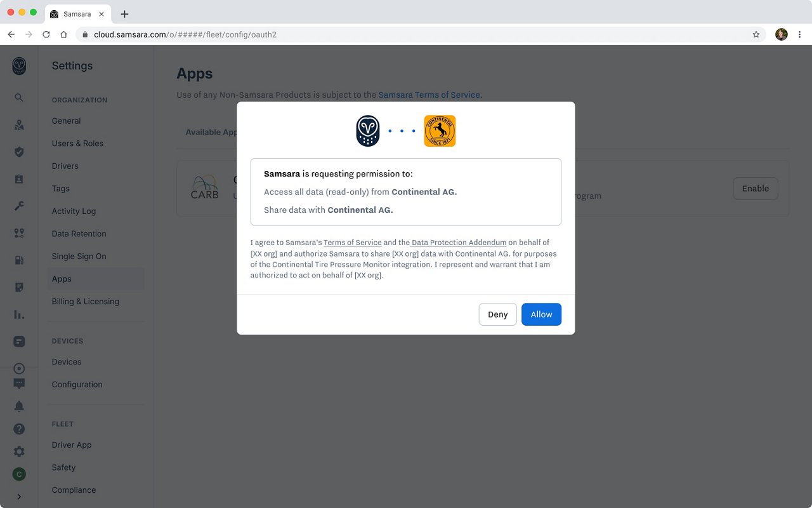The image size is (812, 508).
Task: Click the browser forward arrow
Action: pyautogui.click(x=29, y=34)
